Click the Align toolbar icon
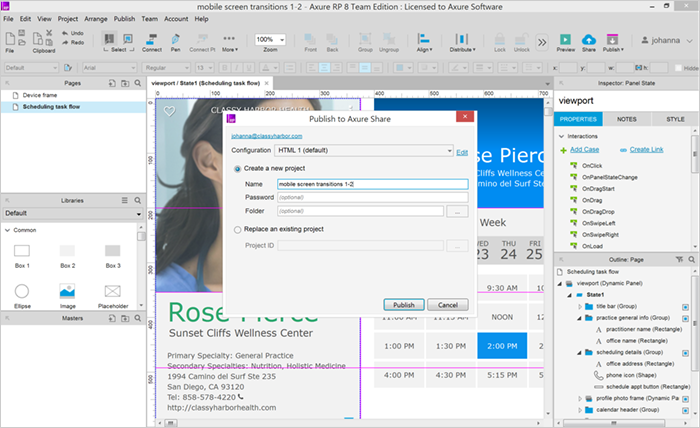This screenshot has width=700, height=428. coord(423,39)
